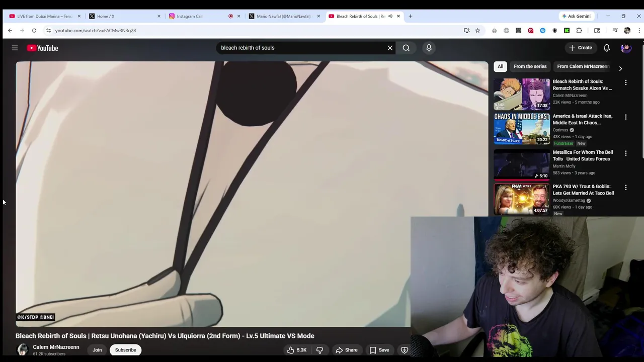This screenshot has height=362, width=644.
Task: Show more chips with the right arrow
Action: (620, 68)
